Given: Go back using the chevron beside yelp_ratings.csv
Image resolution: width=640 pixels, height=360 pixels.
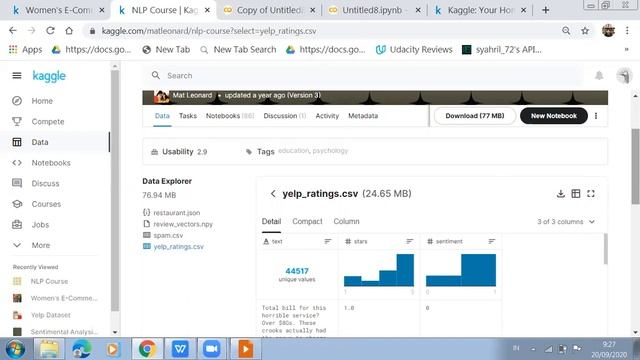Looking at the screenshot, I should coord(273,194).
